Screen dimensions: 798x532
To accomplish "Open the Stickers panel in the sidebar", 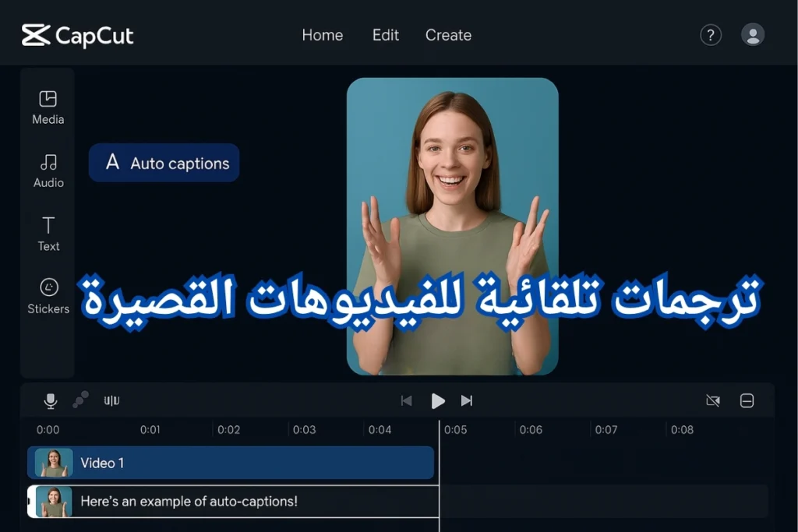I will coord(48,295).
